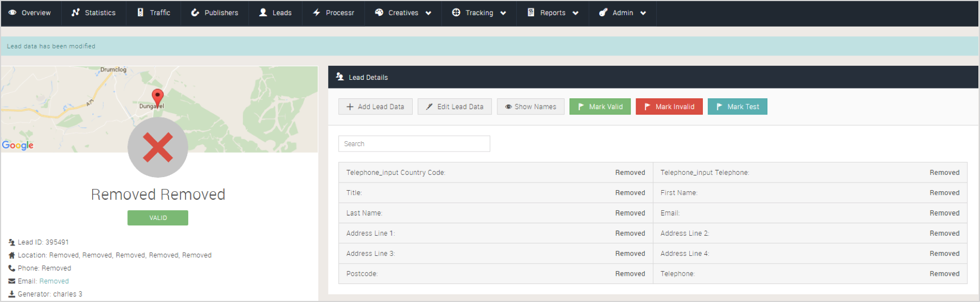
Task: Click the Mark Test button
Action: pos(738,106)
